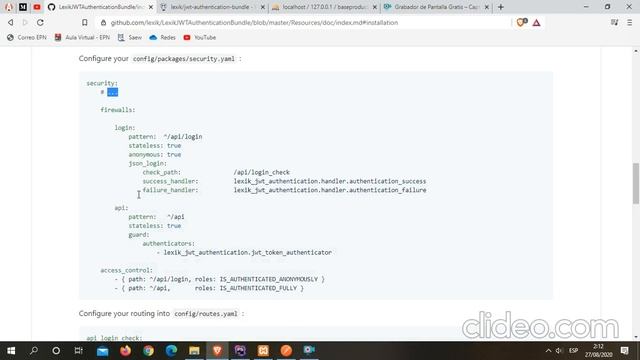Open the taskbar clock and date
The width and height of the screenshot is (640, 360).
click(599, 351)
